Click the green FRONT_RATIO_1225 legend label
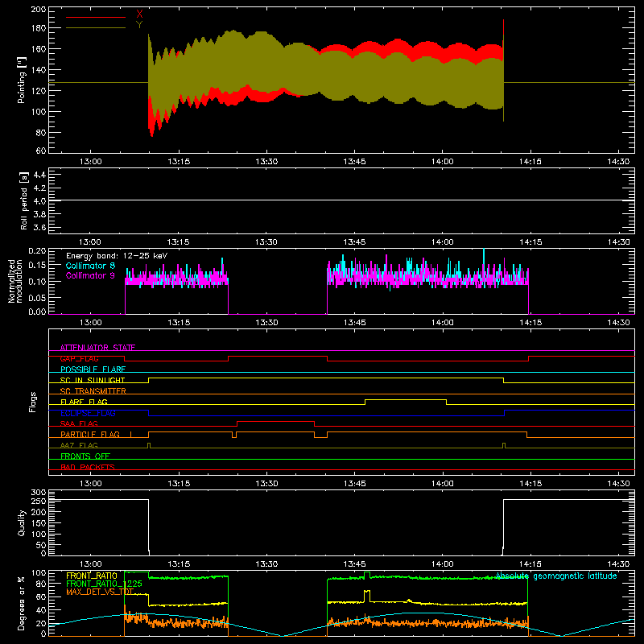644x644 pixels. (x=104, y=584)
